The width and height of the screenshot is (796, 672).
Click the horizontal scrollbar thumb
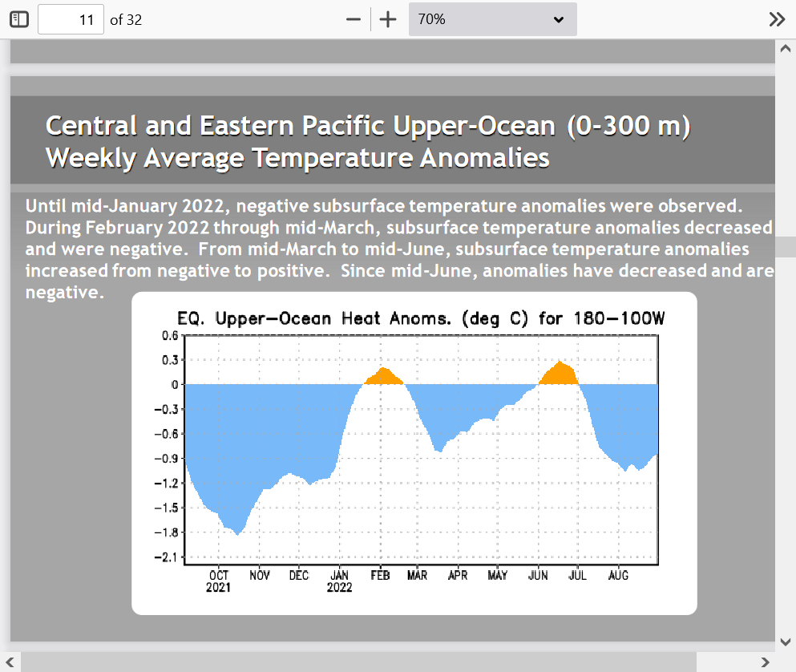tap(358, 662)
